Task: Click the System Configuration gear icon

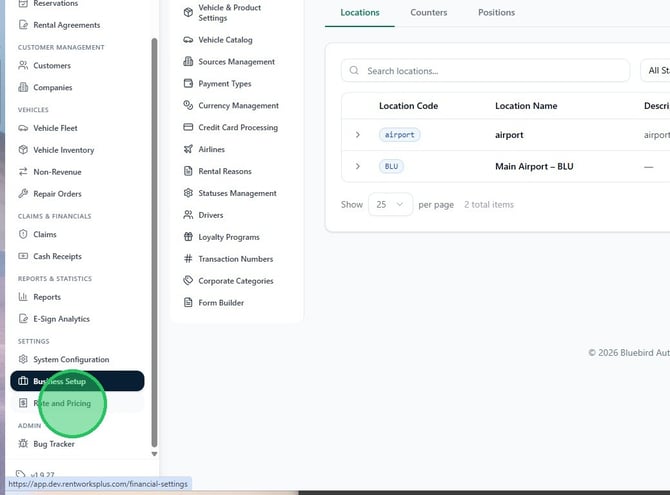Action: (x=23, y=359)
